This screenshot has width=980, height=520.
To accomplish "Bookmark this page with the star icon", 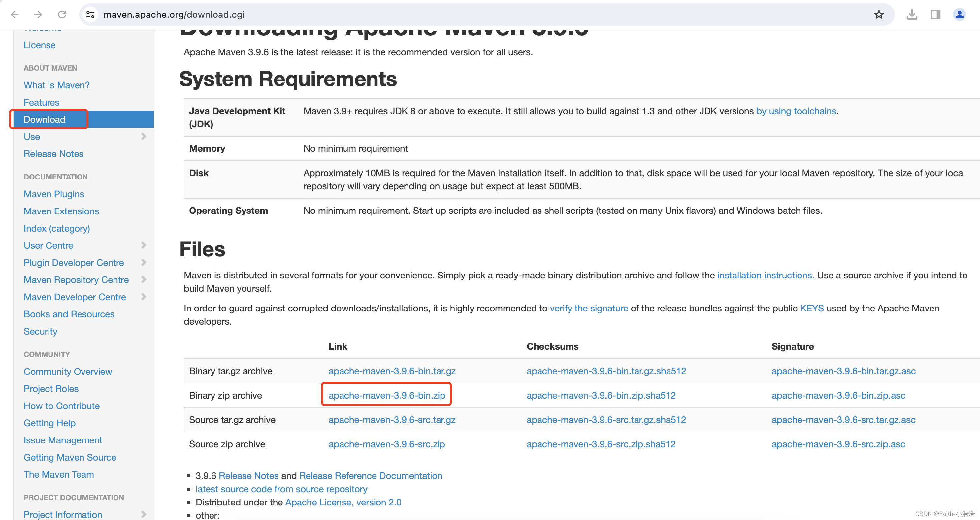I will click(879, 15).
